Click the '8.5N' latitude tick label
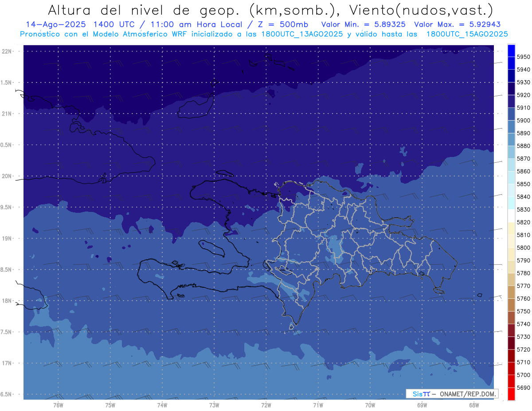Image resolution: width=532 pixels, height=411 pixels. tap(7, 270)
